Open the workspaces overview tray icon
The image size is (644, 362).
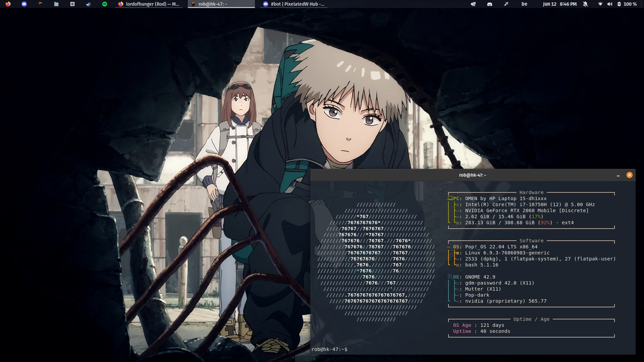coord(473,4)
